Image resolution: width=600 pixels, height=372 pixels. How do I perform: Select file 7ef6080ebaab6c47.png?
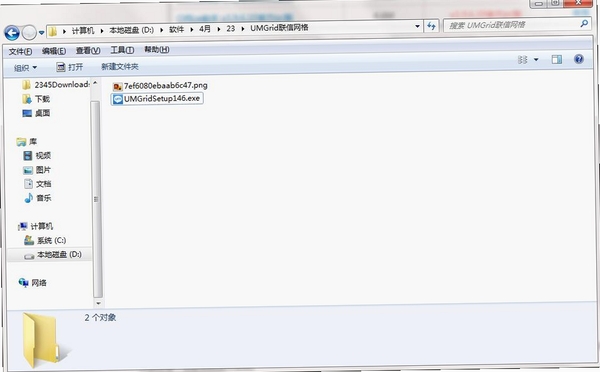click(160, 86)
